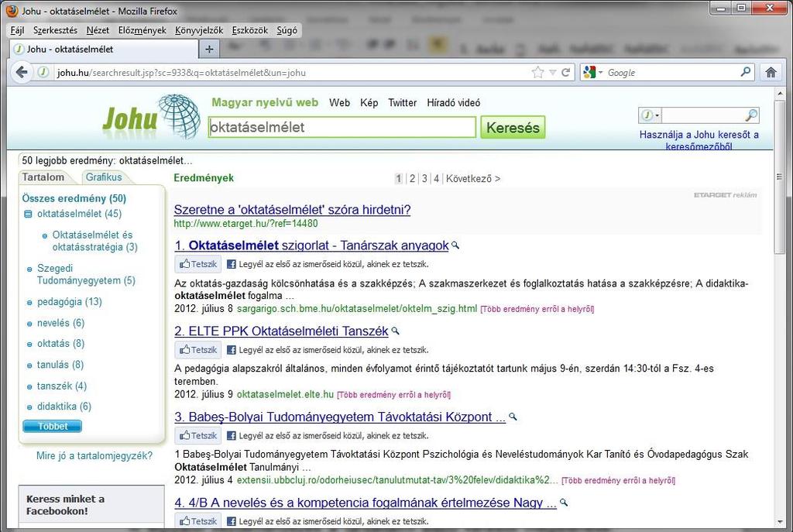Open the Google search engine dropdown

tap(600, 72)
